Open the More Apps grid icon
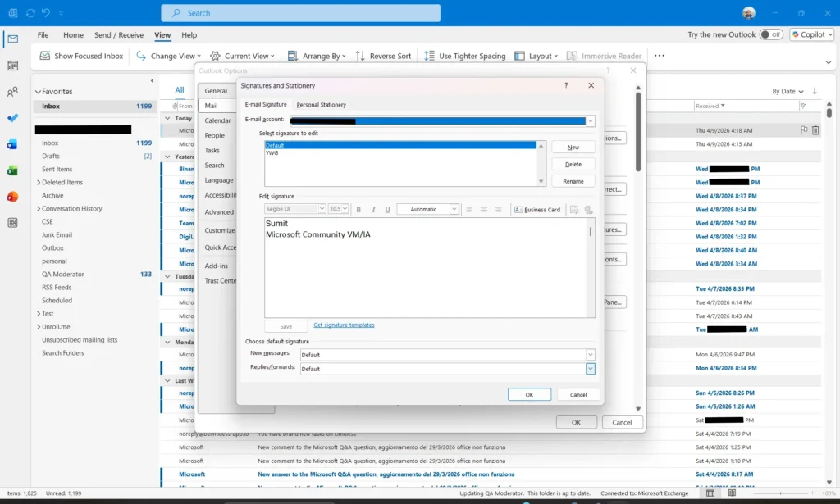This screenshot has height=504, width=840. 13,223
